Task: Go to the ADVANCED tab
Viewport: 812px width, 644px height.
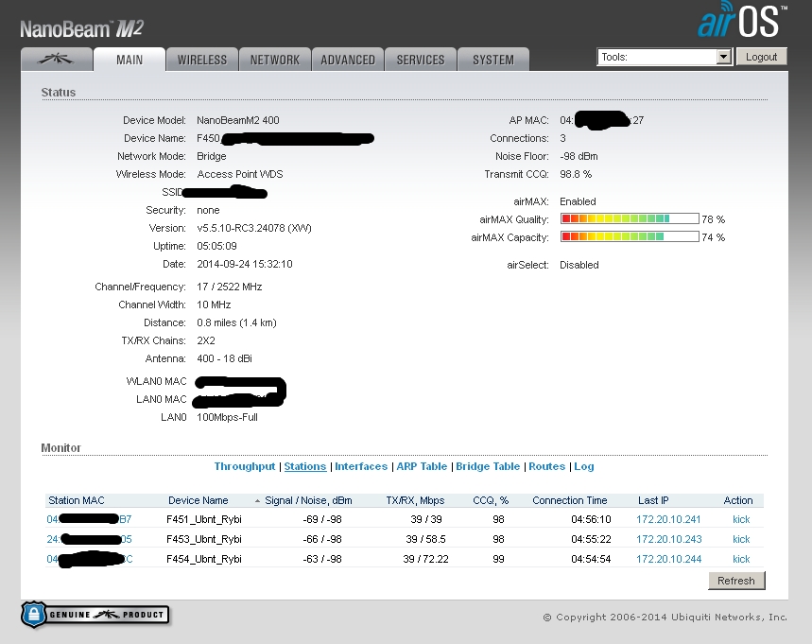Action: click(348, 60)
